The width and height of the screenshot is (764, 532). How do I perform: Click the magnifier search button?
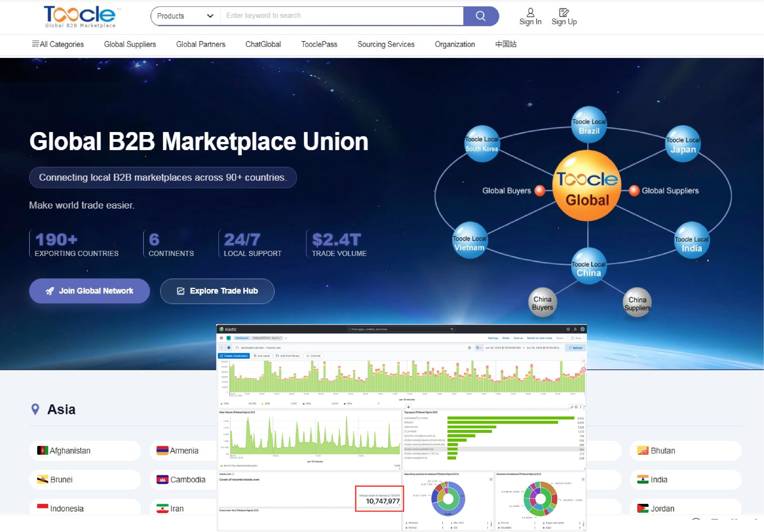click(x=480, y=16)
